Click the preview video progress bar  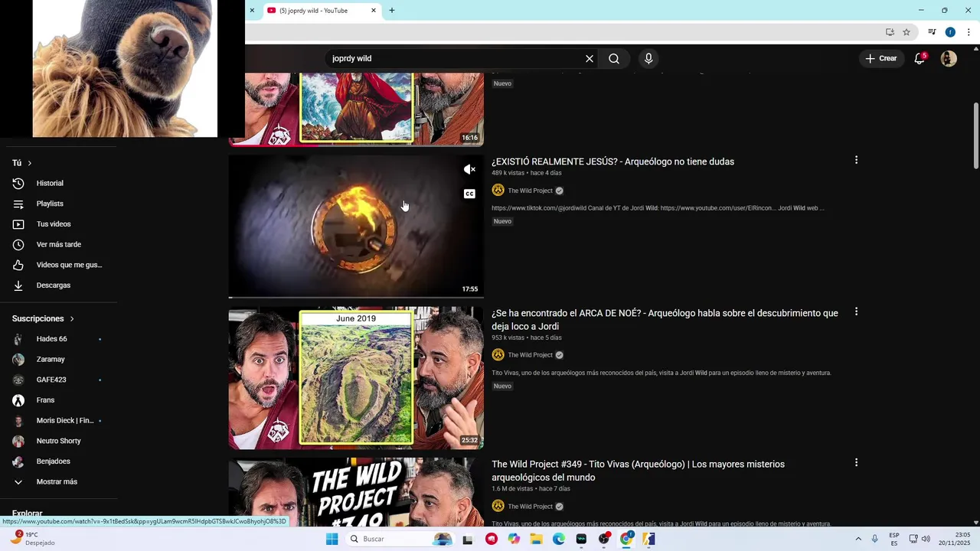tap(356, 297)
